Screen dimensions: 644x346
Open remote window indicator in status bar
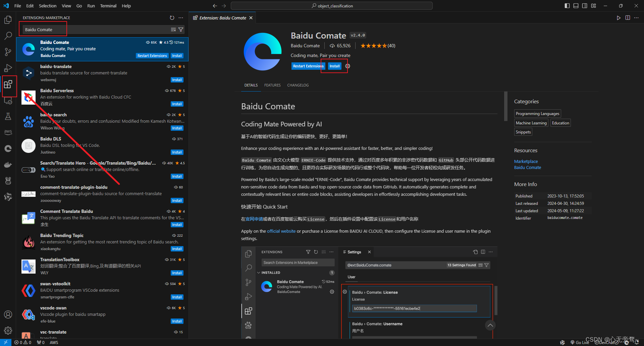(x=6, y=342)
